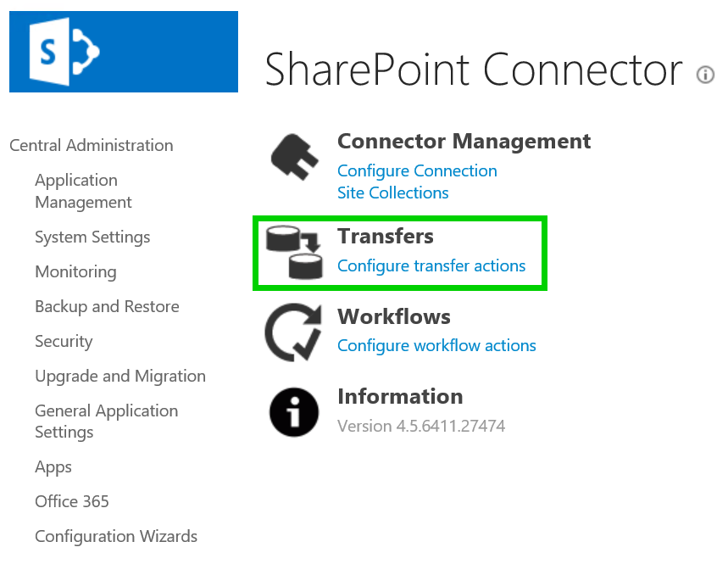728x564 pixels.
Task: Select System Settings
Action: point(92,237)
